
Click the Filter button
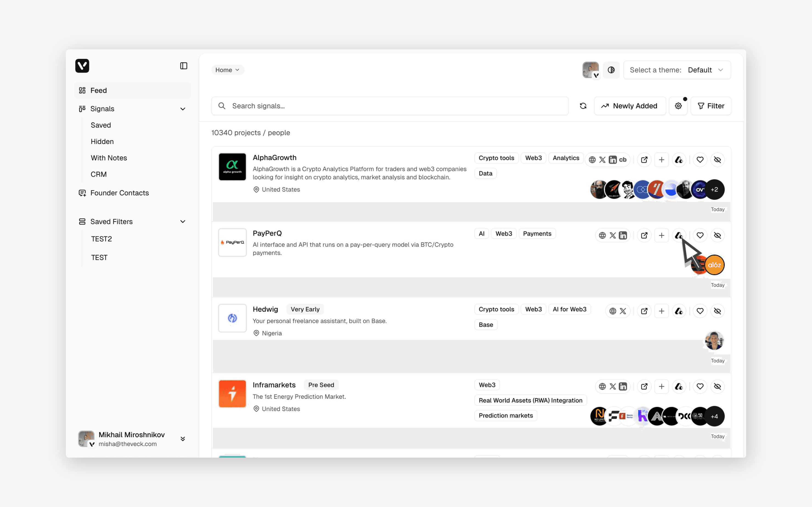coord(710,106)
